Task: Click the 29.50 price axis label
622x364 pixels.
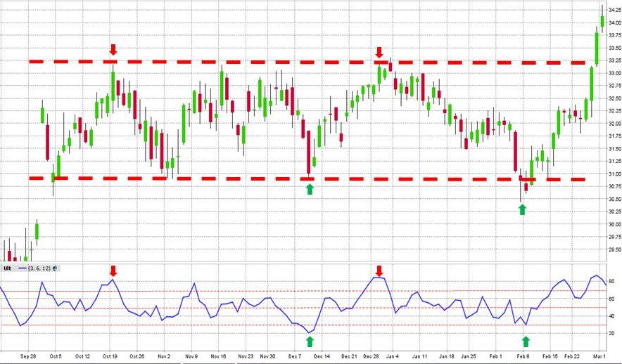Action: click(x=615, y=249)
